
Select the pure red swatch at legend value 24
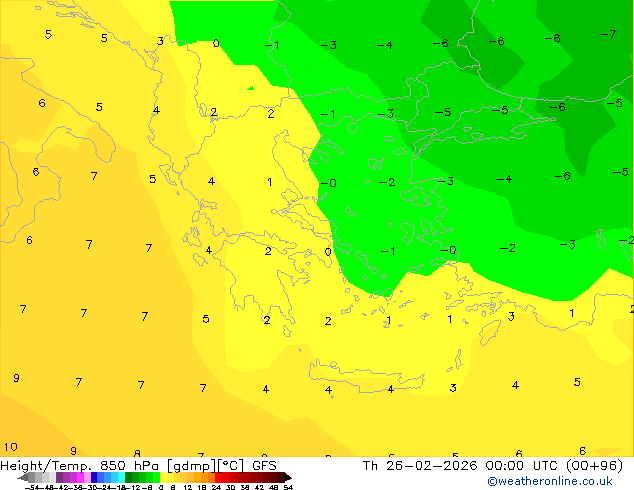coord(218,477)
